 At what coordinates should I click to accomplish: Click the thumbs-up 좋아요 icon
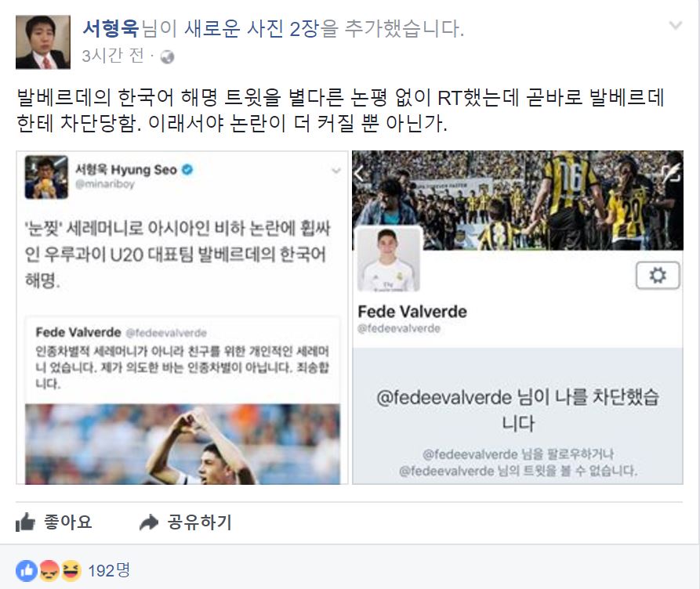coord(25,522)
